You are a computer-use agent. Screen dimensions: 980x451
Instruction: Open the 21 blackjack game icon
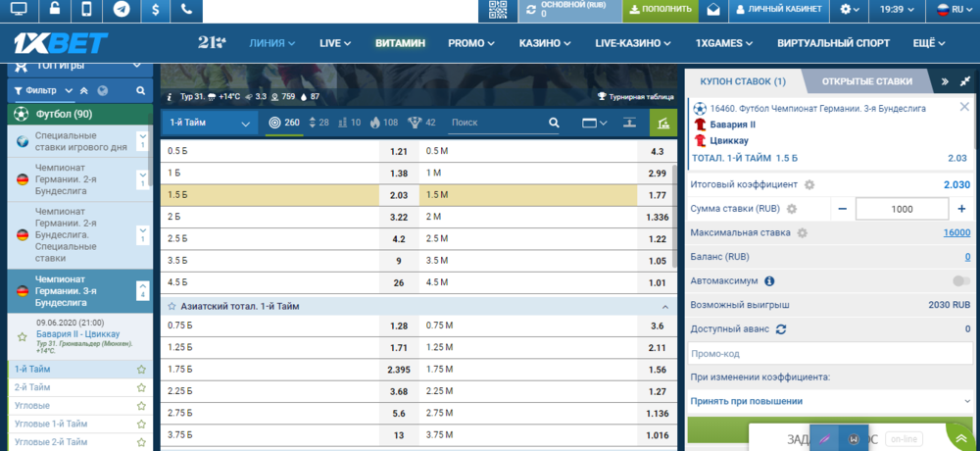coord(212,42)
